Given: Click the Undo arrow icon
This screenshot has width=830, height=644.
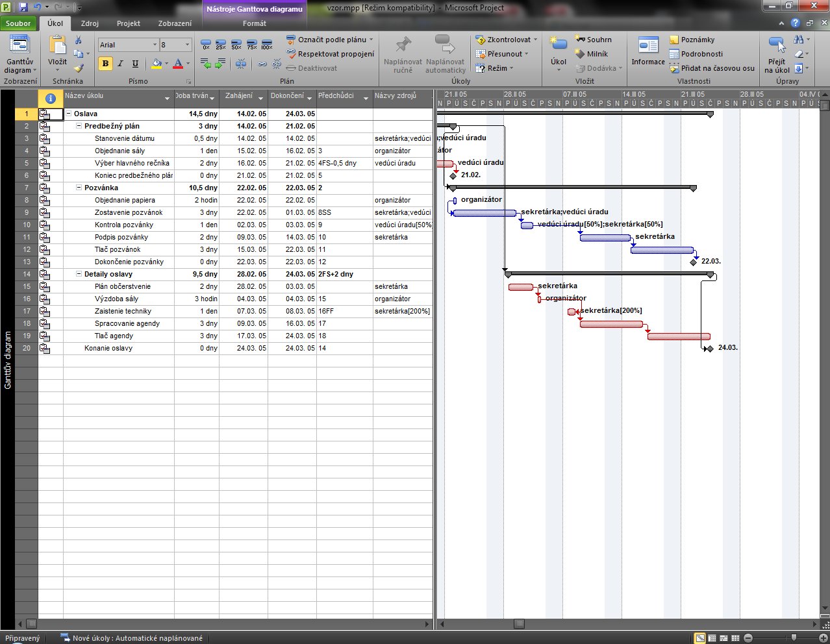Looking at the screenshot, I should [38, 7].
